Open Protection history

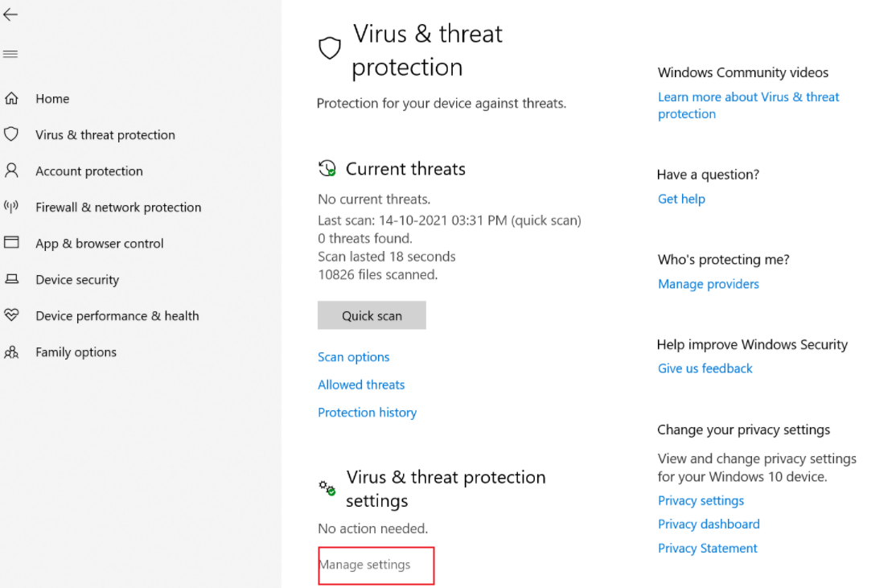367,413
